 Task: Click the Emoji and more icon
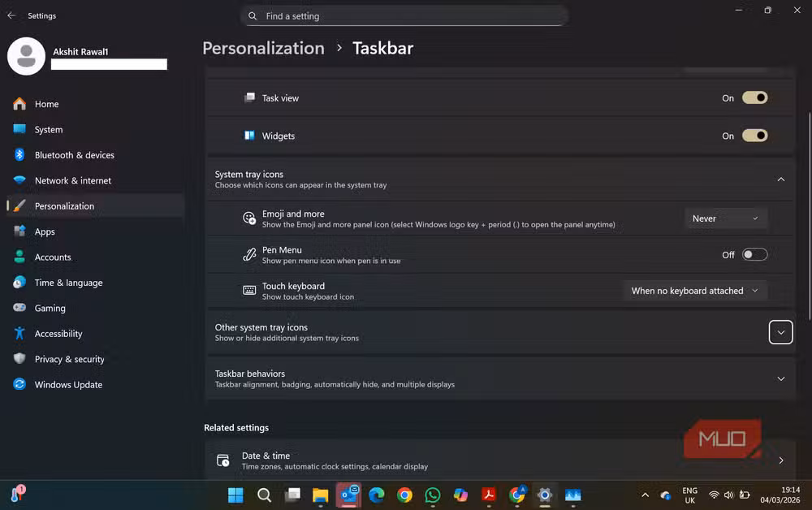249,218
